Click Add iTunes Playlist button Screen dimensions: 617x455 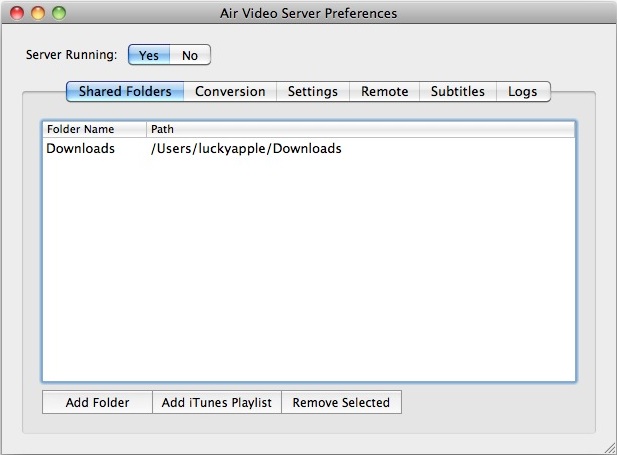[217, 403]
